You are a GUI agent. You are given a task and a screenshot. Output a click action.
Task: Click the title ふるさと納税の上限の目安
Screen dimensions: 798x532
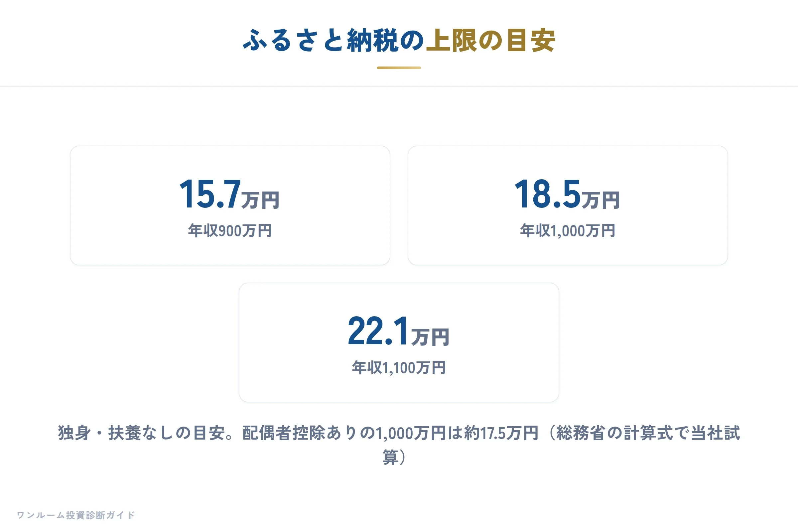[x=399, y=41]
